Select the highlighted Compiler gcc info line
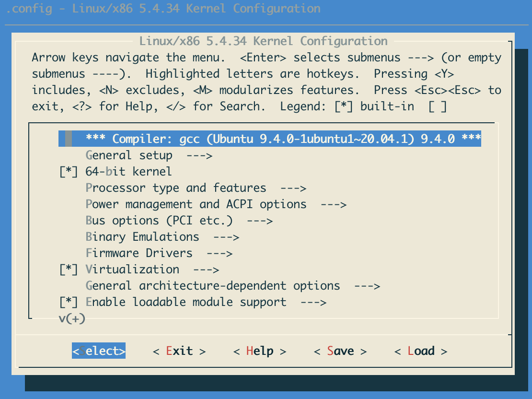Image resolution: width=532 pixels, height=399 pixels. pyautogui.click(x=283, y=139)
